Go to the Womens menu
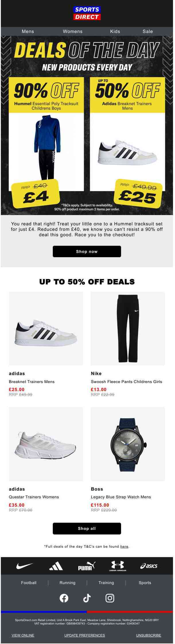This screenshot has height=644, width=175. pyautogui.click(x=73, y=32)
